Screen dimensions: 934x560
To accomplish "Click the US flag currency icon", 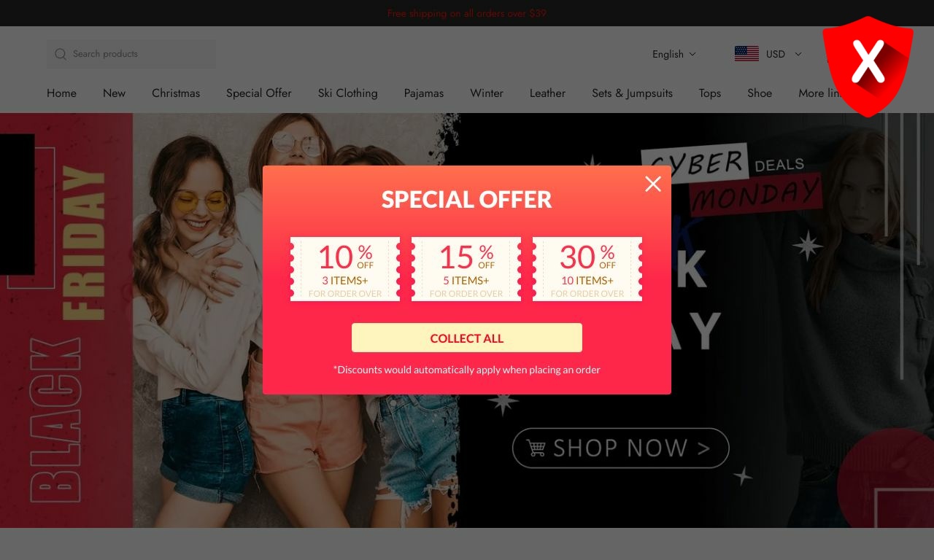I will click(x=746, y=54).
